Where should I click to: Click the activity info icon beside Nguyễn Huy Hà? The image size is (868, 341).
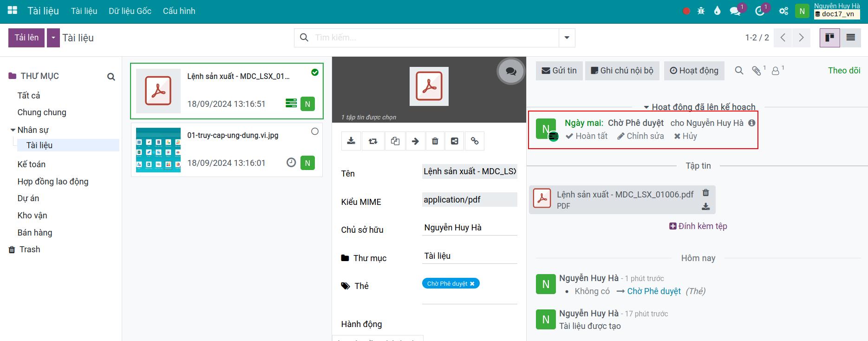[x=752, y=123]
